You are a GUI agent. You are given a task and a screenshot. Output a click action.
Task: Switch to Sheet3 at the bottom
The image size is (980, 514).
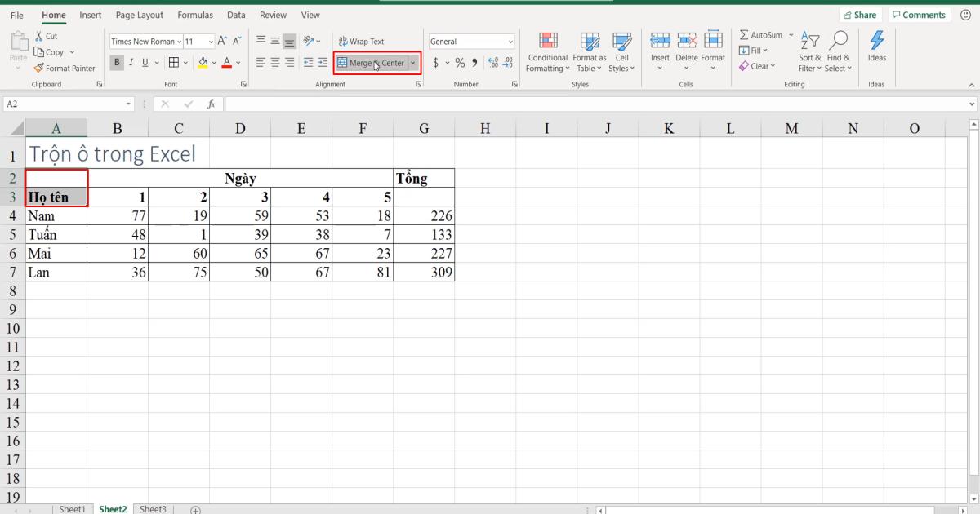[x=153, y=508]
